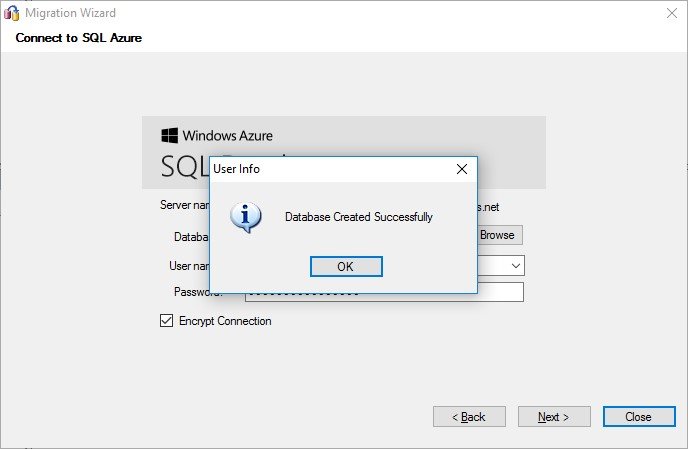Click the blue information icon
688x449 pixels.
[246, 217]
